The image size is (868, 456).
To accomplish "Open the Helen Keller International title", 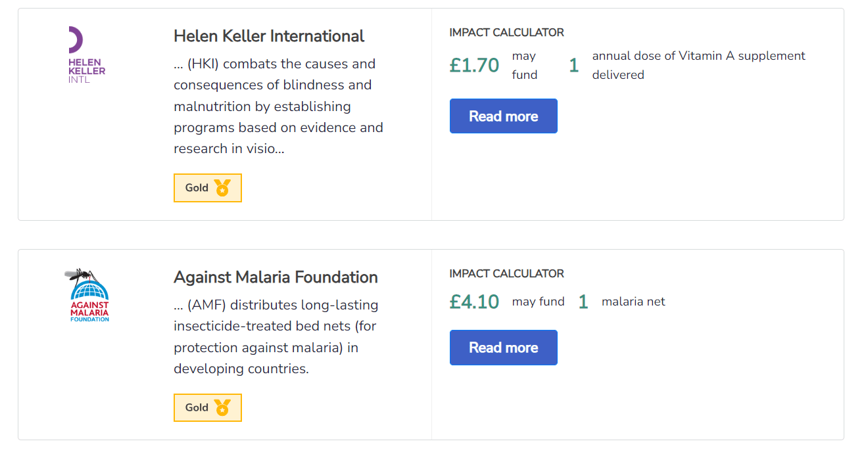I will pos(269,35).
